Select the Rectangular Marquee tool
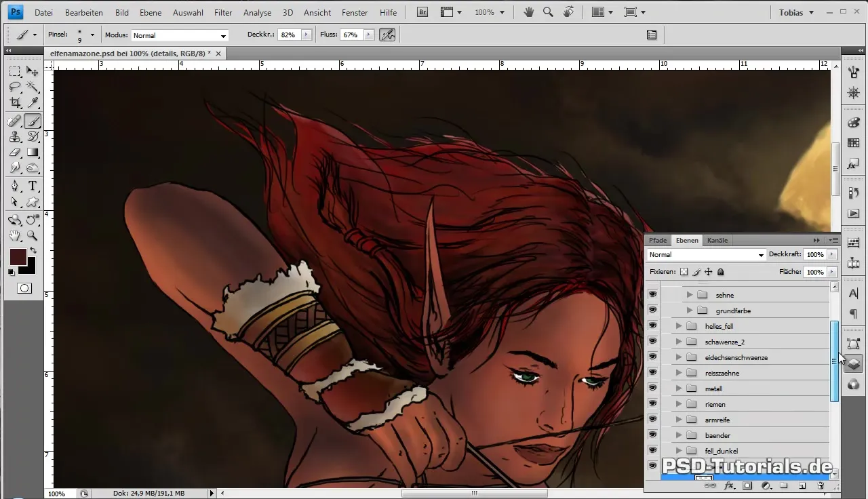 (x=15, y=71)
